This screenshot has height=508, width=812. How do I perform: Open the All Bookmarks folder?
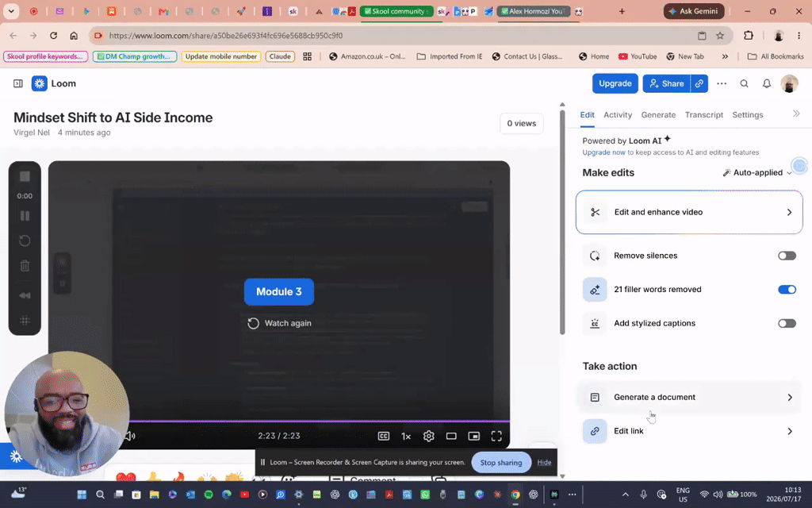(x=776, y=56)
